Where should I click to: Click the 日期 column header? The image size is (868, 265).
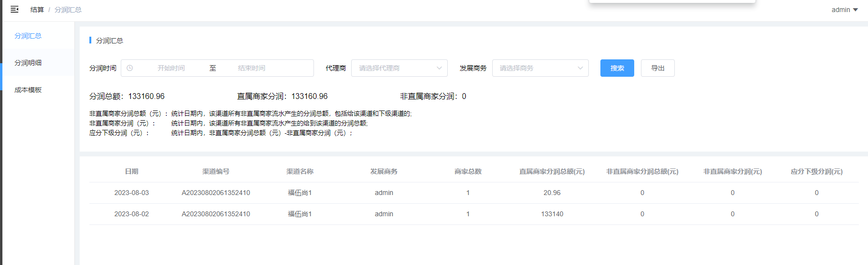point(131,171)
